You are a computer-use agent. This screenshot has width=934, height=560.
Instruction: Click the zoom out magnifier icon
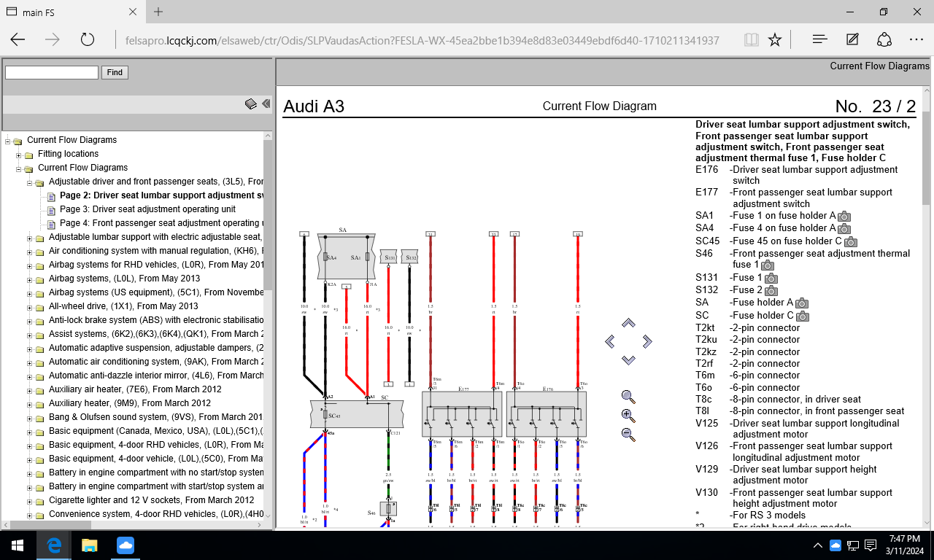click(x=628, y=434)
